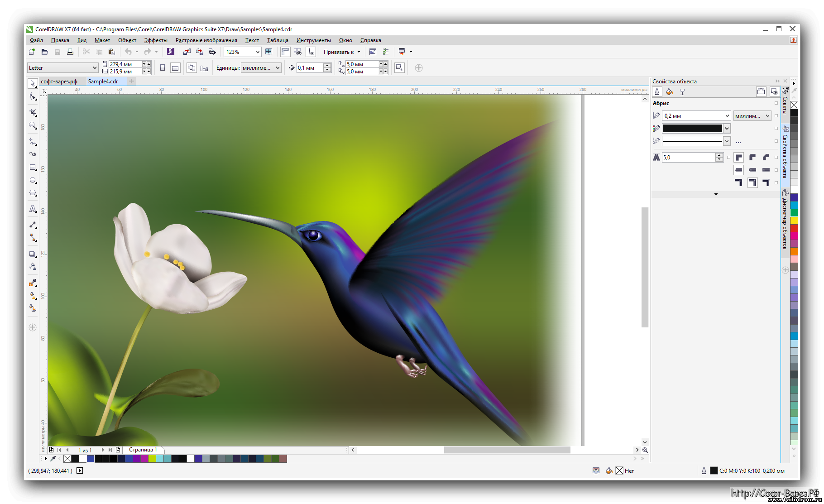Select the Ellipse tool
Image resolution: width=824 pixels, height=504 pixels.
click(33, 180)
